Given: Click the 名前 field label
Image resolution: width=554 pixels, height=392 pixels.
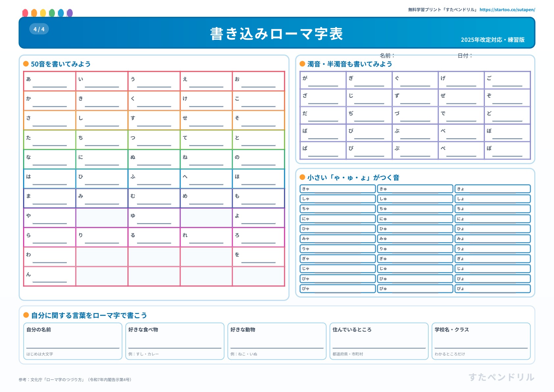Looking at the screenshot, I should (387, 55).
